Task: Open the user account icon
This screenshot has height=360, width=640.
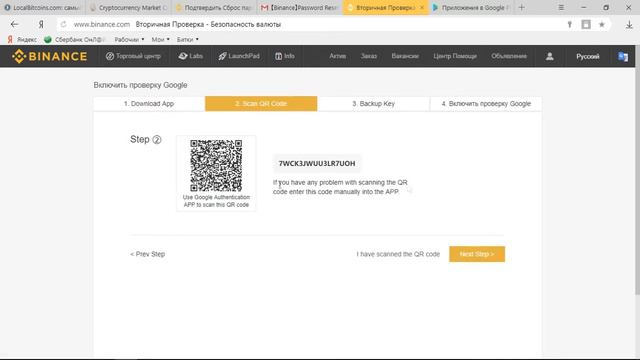Action: (x=549, y=56)
